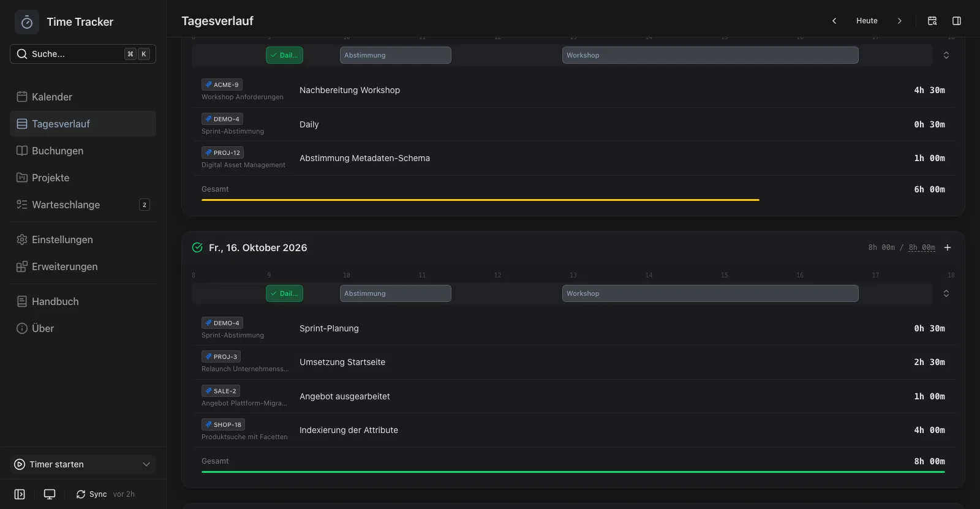Click the 8h 00m target time link

click(922, 247)
